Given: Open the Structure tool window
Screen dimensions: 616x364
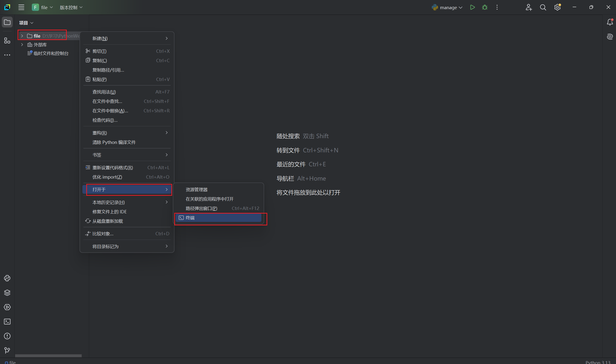Looking at the screenshot, I should [x=7, y=41].
